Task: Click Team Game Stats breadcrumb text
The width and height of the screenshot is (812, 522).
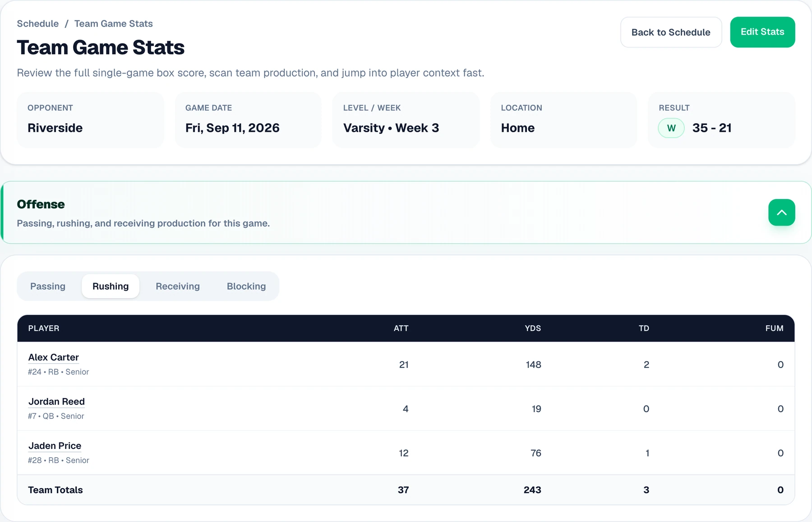Action: 114,23
